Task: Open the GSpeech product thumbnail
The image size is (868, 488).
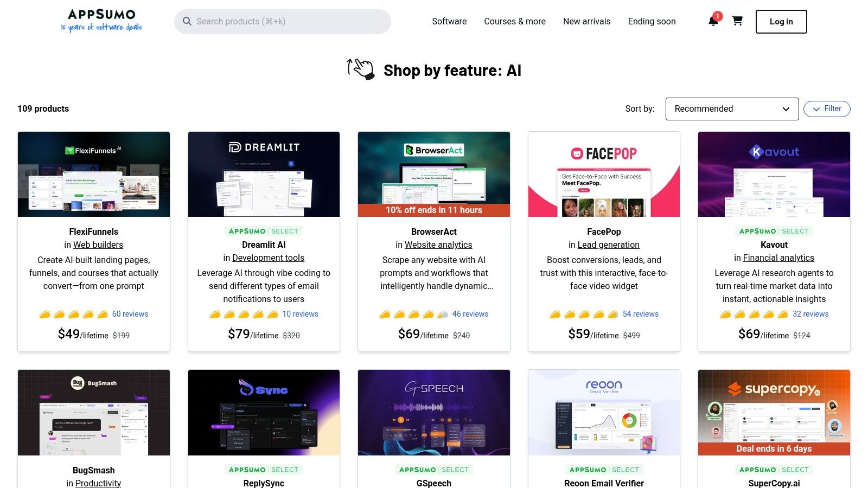Action: 434,413
